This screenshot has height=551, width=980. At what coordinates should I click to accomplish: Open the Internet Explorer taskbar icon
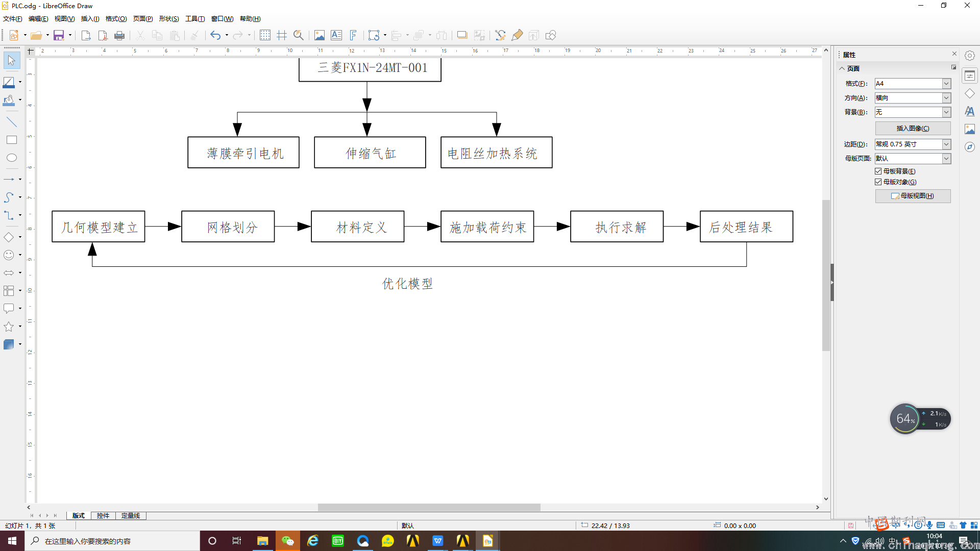click(313, 541)
